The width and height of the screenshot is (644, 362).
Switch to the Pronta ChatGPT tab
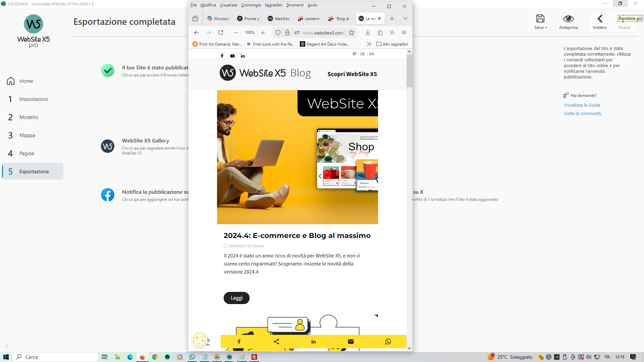pos(249,19)
